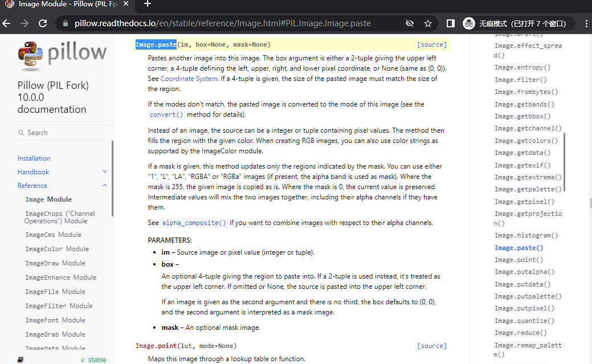Image resolution: width=592 pixels, height=364 pixels.
Task: Open the [source] link for Image.paste
Action: click(x=432, y=44)
